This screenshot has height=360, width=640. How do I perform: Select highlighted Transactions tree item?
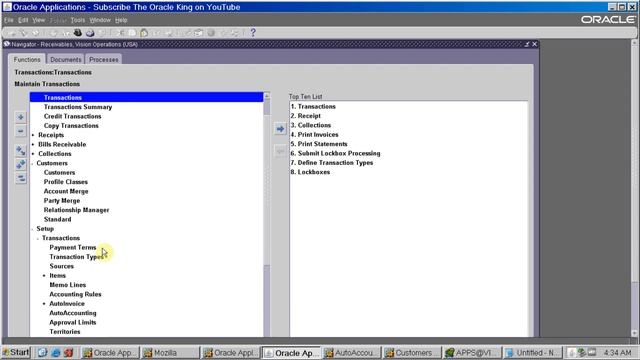(147, 97)
